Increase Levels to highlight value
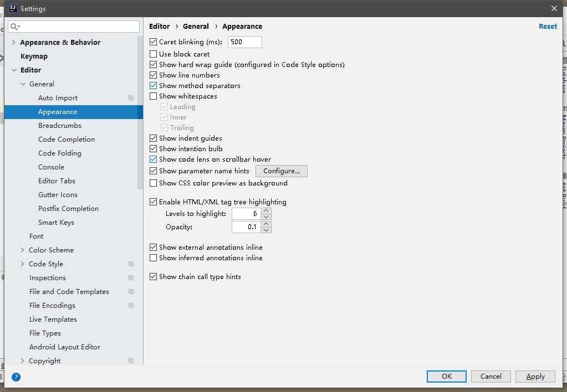The width and height of the screenshot is (567, 392). (266, 210)
